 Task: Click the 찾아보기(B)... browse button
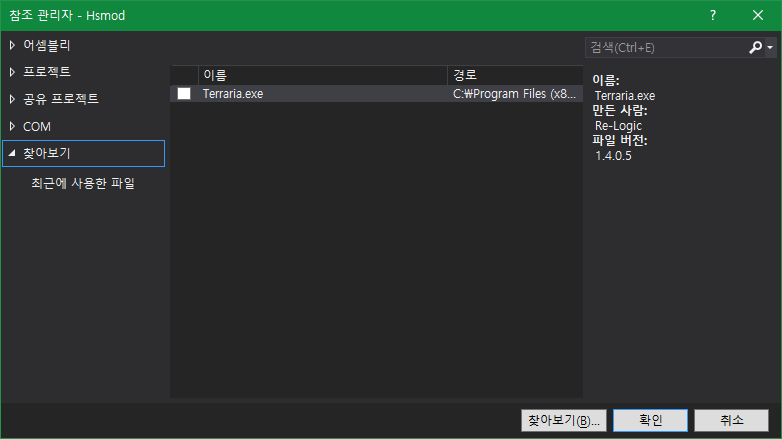(564, 421)
